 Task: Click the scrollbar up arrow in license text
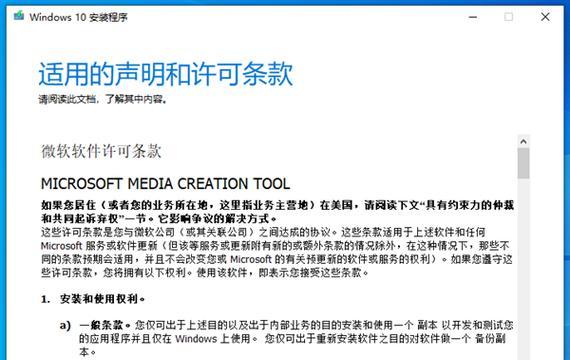(x=523, y=141)
